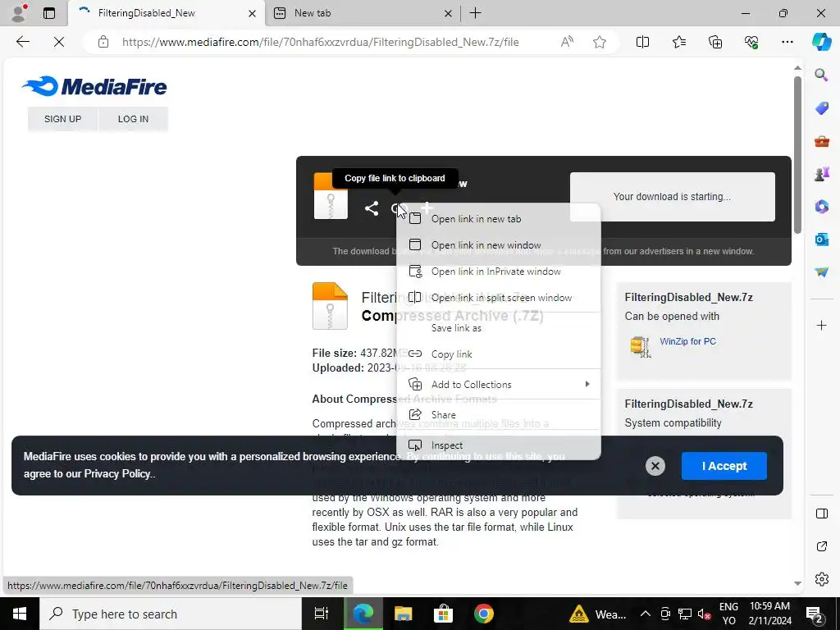Choose Open link in new window
This screenshot has width=840, height=630.
point(498,244)
